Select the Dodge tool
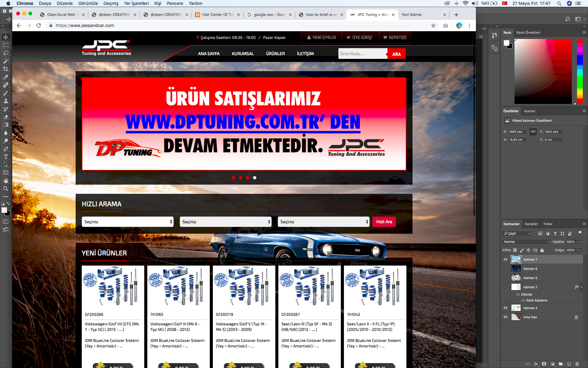 [x=6, y=141]
